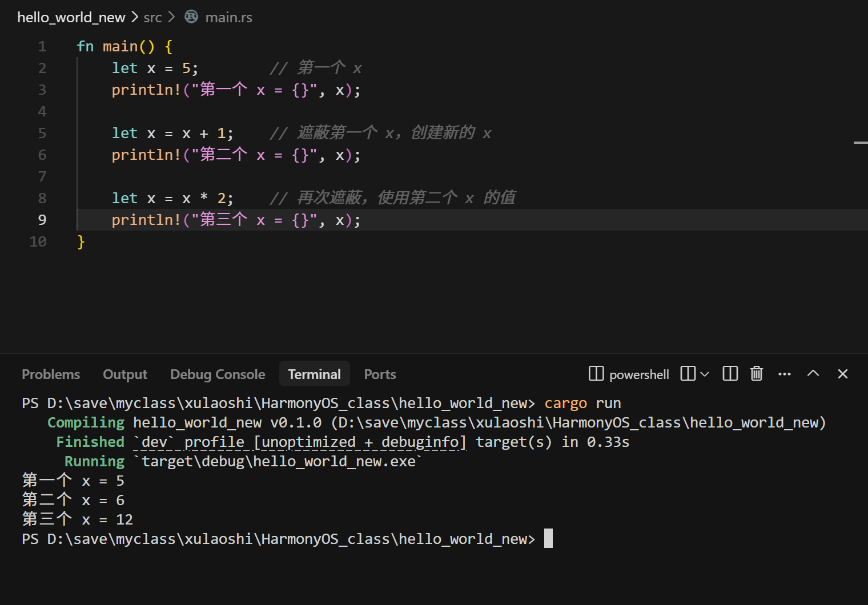The image size is (868, 605).
Task: Click the main.rs breadcrumb file name
Action: [228, 18]
